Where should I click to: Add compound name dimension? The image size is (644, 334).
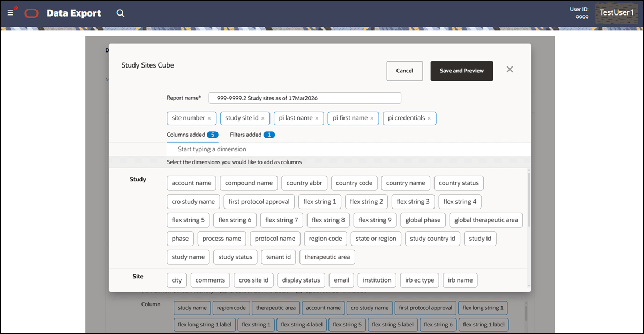click(x=249, y=183)
